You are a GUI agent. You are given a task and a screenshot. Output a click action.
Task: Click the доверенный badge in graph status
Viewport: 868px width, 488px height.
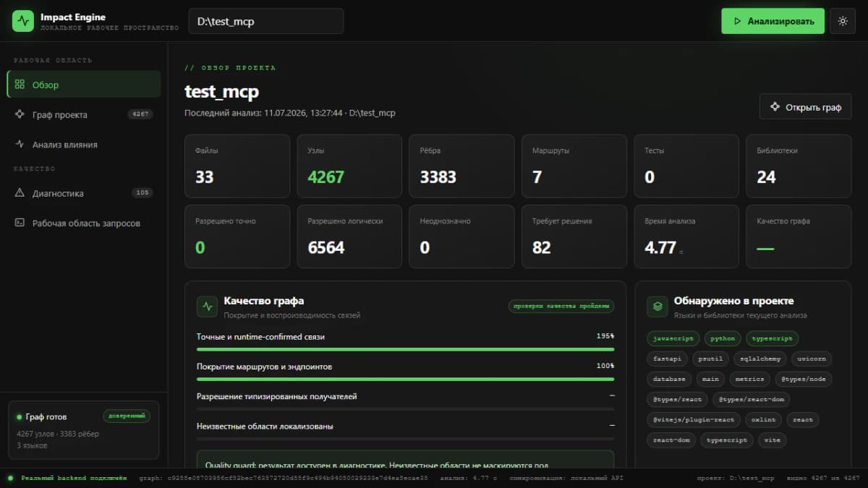coord(127,416)
